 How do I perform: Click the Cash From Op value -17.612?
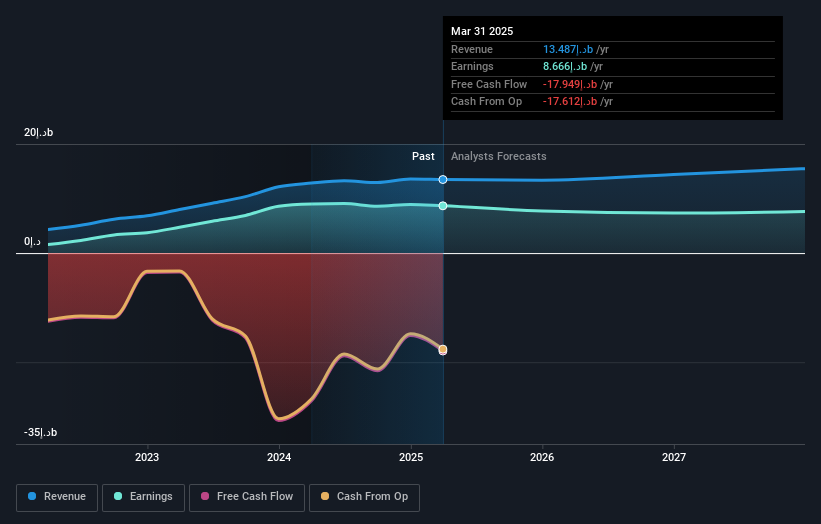(570, 102)
